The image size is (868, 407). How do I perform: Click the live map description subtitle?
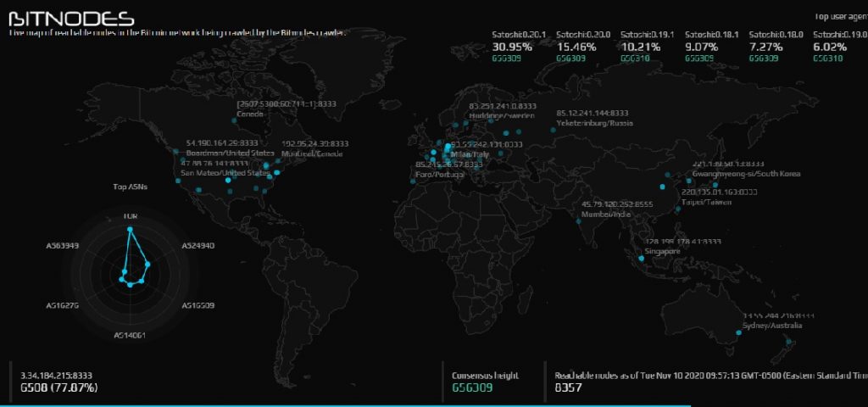177,33
